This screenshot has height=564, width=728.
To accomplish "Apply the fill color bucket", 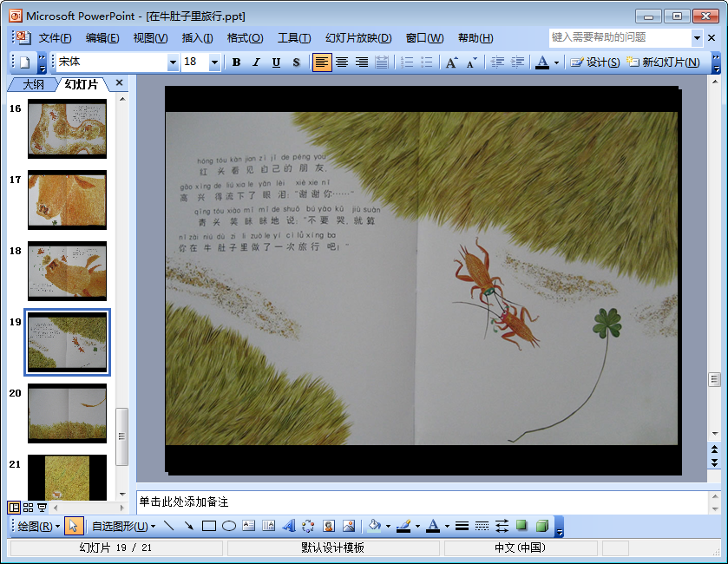I will click(x=374, y=526).
